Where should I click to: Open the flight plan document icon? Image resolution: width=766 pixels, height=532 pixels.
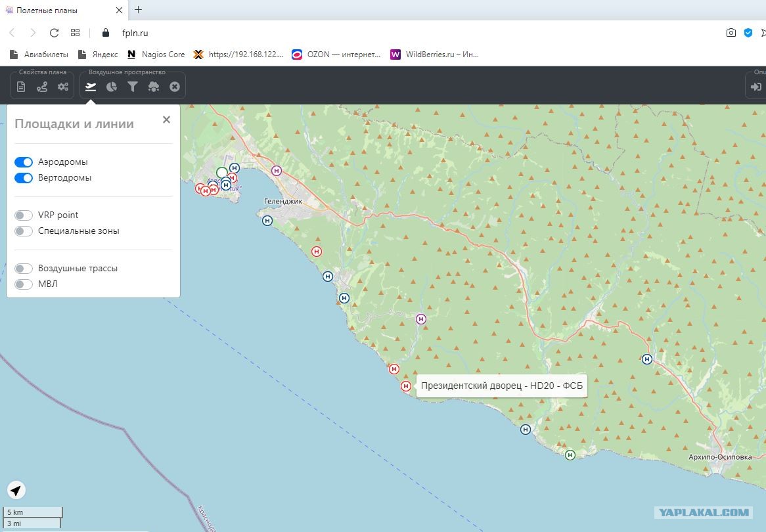pyautogui.click(x=21, y=87)
